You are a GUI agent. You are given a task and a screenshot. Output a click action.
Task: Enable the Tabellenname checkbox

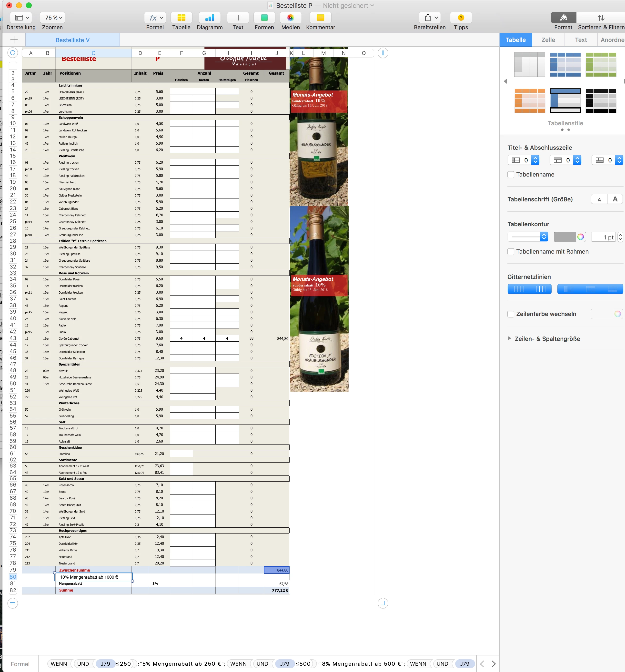(x=511, y=175)
